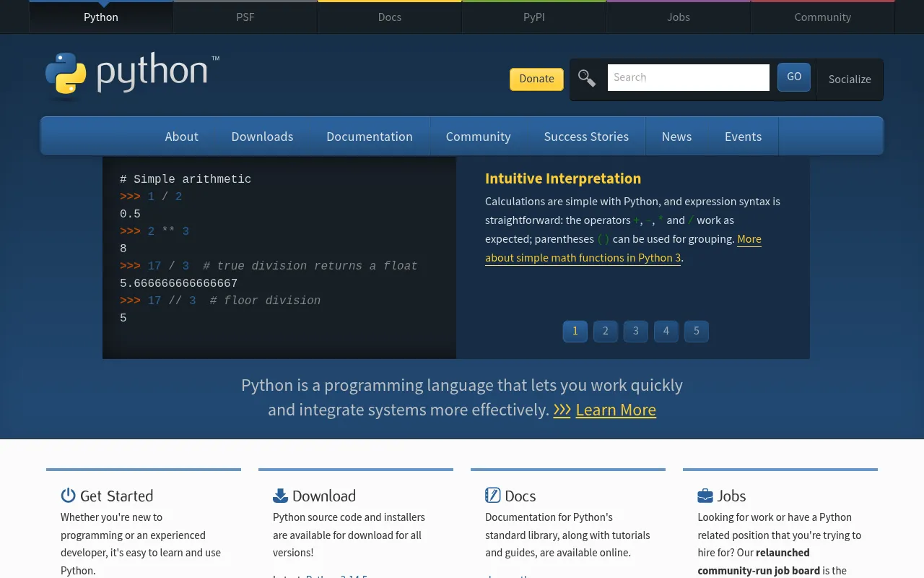Open the Success Stories menu
The image size is (924, 578).
[x=586, y=137]
